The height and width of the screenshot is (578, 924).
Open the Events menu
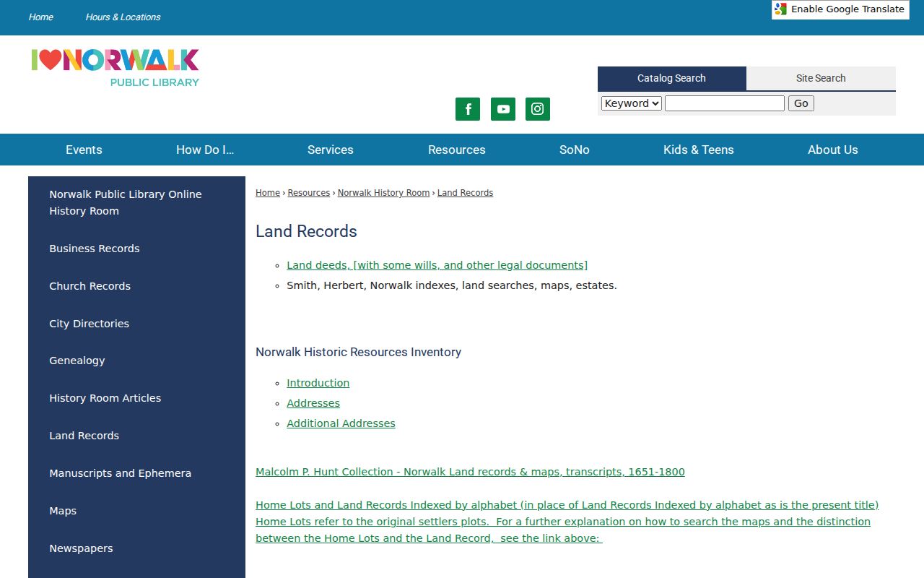coord(84,150)
